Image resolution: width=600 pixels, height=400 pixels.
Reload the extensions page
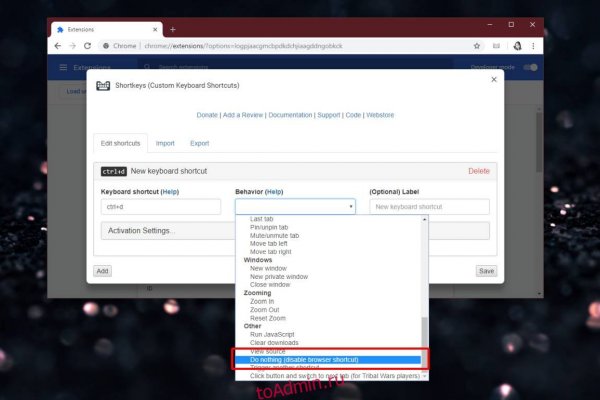[x=90, y=45]
